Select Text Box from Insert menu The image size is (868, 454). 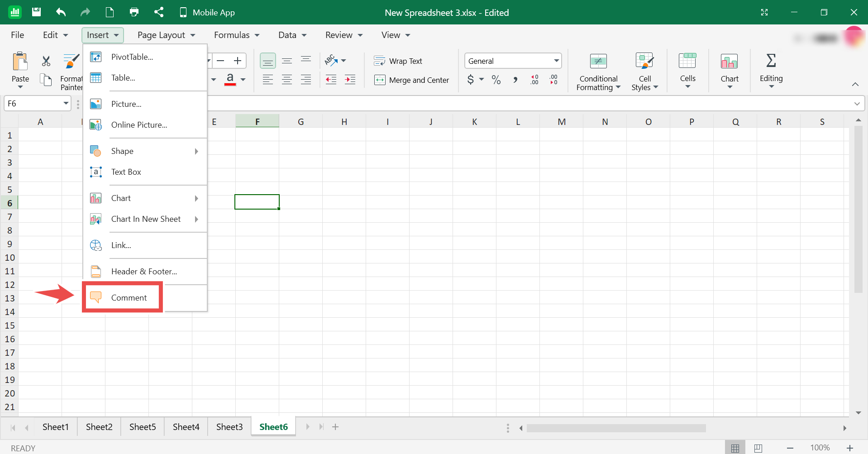(145, 172)
